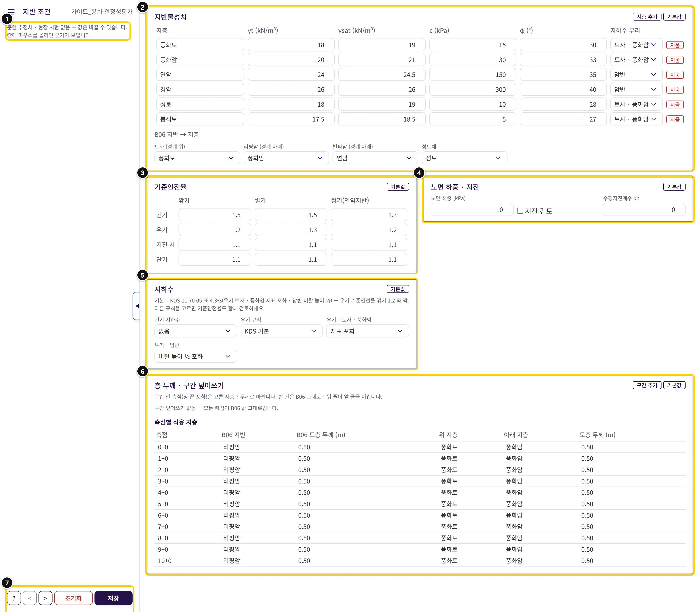Viewport: 700px width, 612px height.
Task: Open 지하수 무리 dropdown for 풍화토 row
Action: point(636,45)
